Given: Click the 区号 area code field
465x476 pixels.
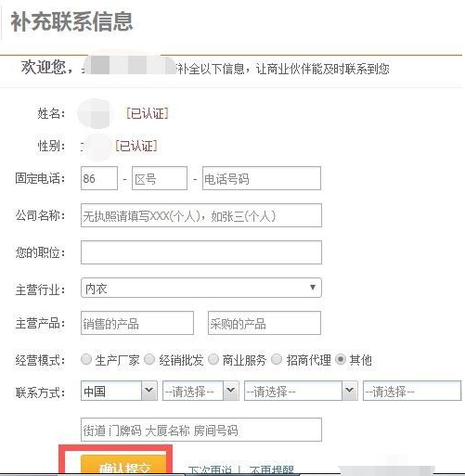Looking at the screenshot, I should coord(160,178).
